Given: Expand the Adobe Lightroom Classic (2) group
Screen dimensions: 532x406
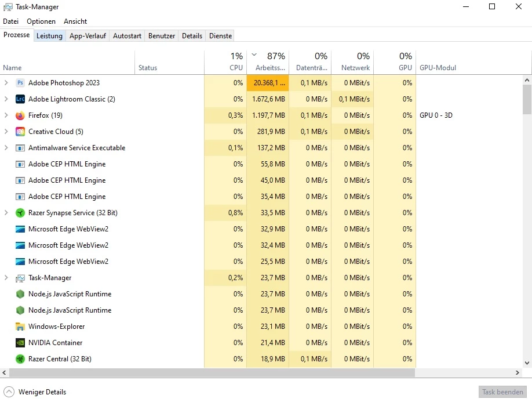Looking at the screenshot, I should pyautogui.click(x=6, y=99).
